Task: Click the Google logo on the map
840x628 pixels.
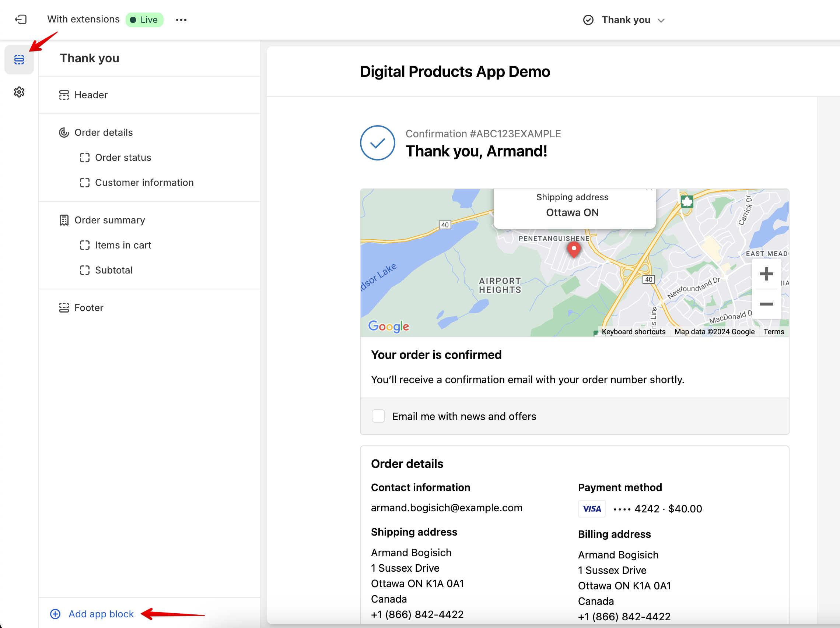Action: [388, 326]
